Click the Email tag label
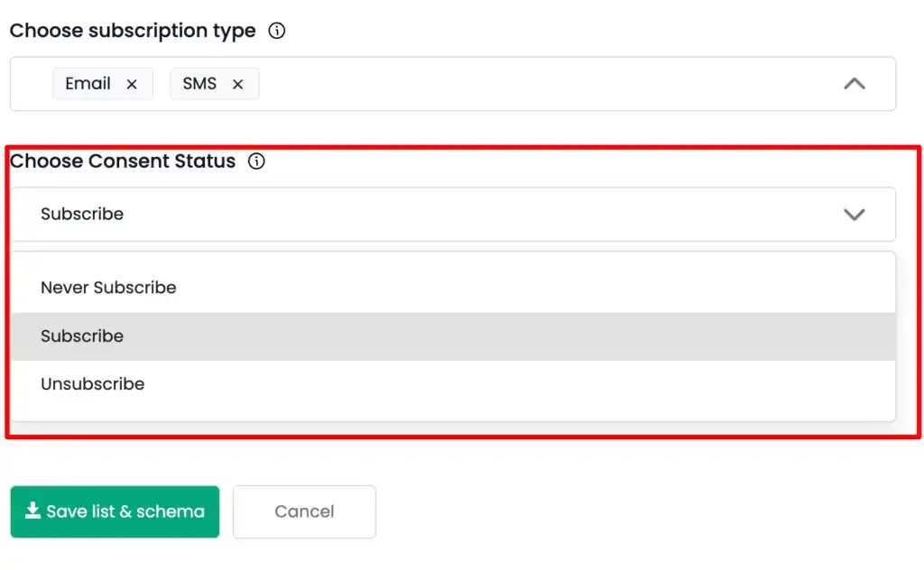924x570 pixels. tap(88, 84)
